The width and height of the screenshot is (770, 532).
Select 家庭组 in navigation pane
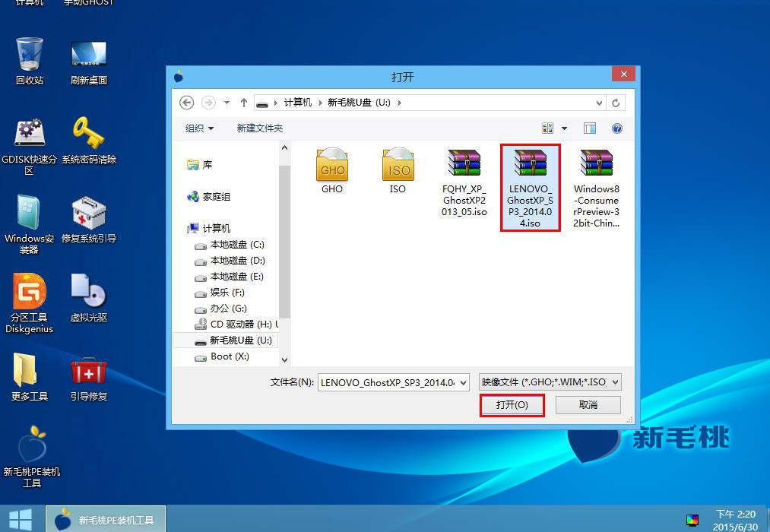tap(209, 197)
